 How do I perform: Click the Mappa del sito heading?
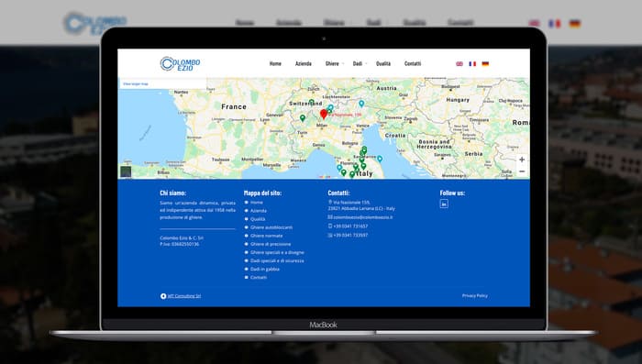pyautogui.click(x=262, y=193)
